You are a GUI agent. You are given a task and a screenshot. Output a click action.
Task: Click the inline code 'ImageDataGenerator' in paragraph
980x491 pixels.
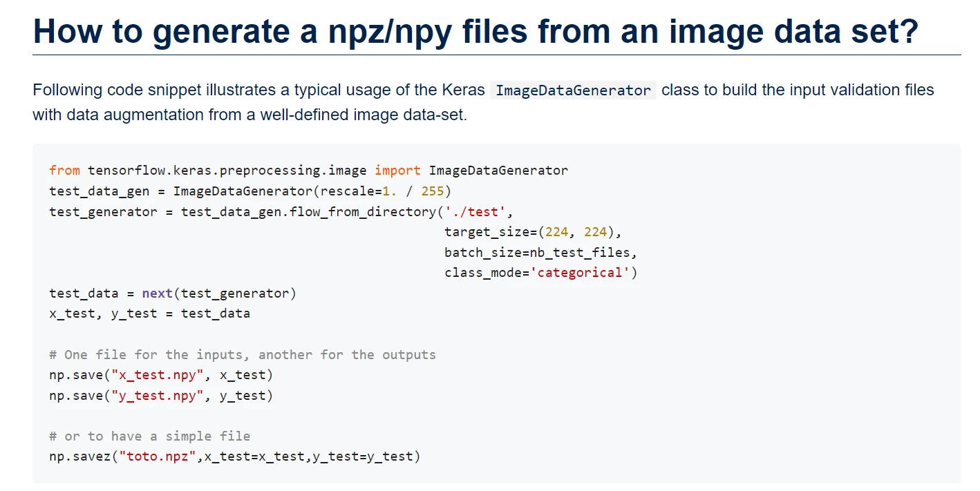573,90
